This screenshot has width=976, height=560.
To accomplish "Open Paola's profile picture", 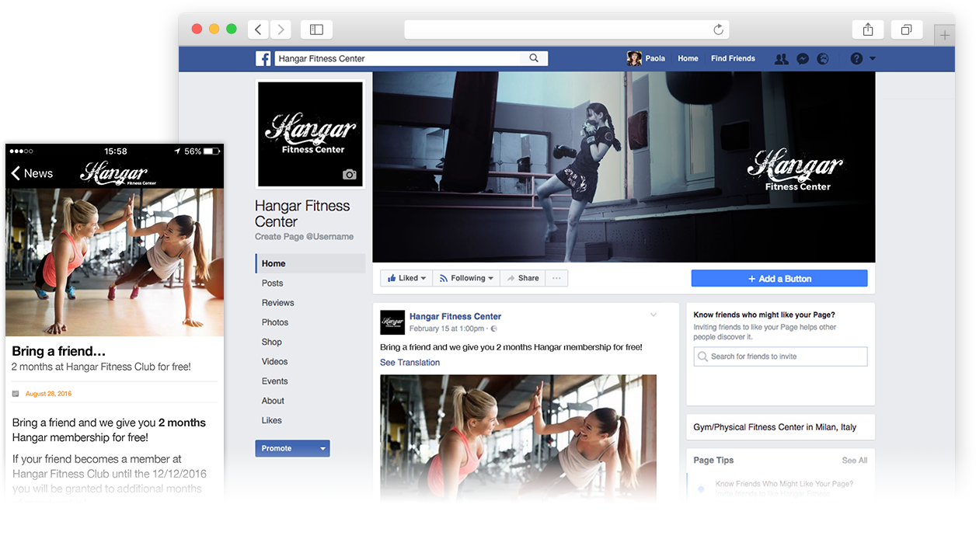I will [635, 58].
